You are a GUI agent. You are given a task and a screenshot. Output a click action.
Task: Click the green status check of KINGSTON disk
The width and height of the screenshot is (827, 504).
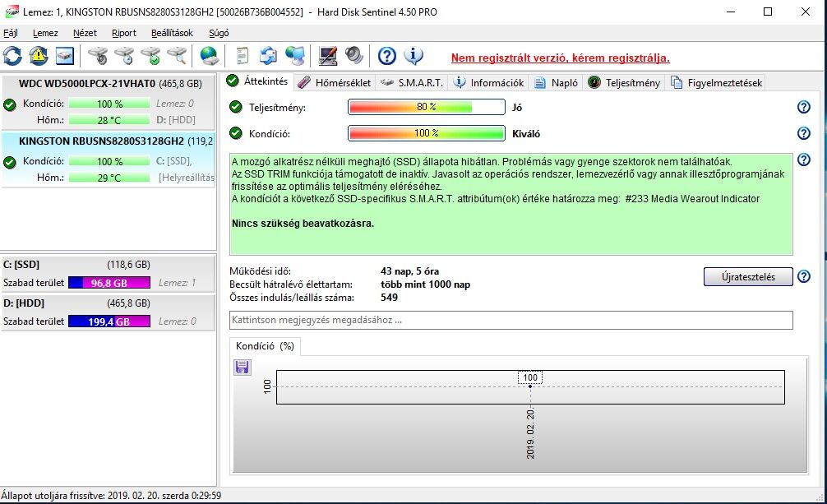point(10,162)
